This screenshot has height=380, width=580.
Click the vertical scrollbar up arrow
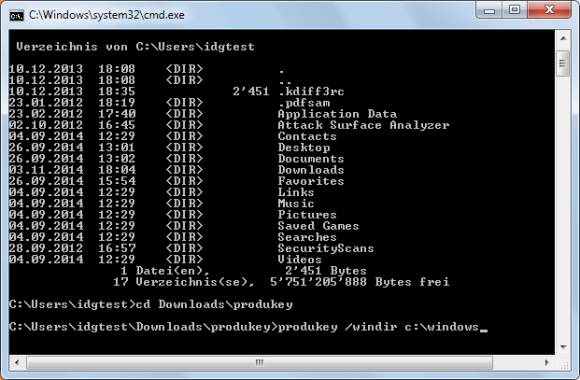click(x=563, y=38)
